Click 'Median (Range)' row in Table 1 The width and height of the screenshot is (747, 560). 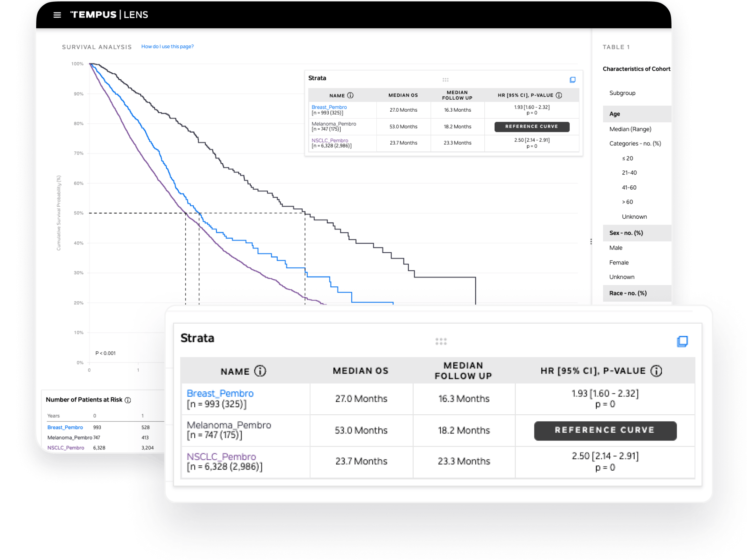click(630, 129)
